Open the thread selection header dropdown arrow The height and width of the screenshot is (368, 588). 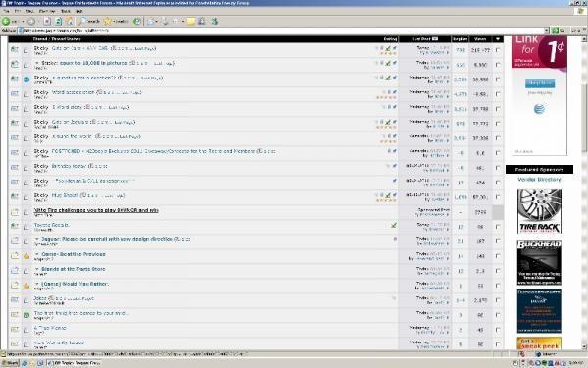click(498, 39)
